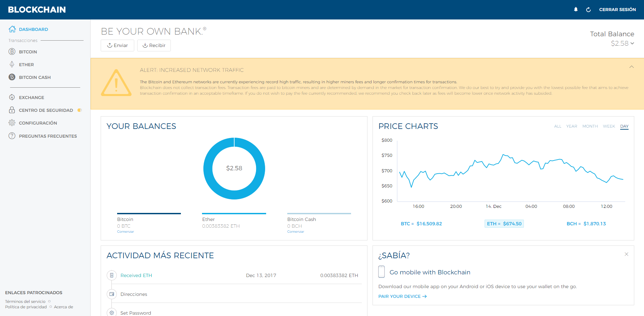Viewport: 644px width, 316px height.
Task: Select the MONTH chart range tab
Action: 590,126
